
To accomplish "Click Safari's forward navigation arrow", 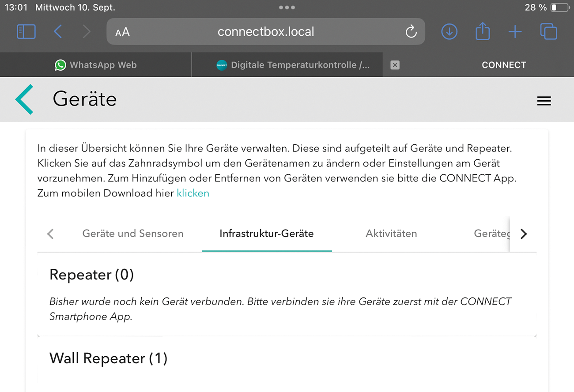I will click(87, 32).
